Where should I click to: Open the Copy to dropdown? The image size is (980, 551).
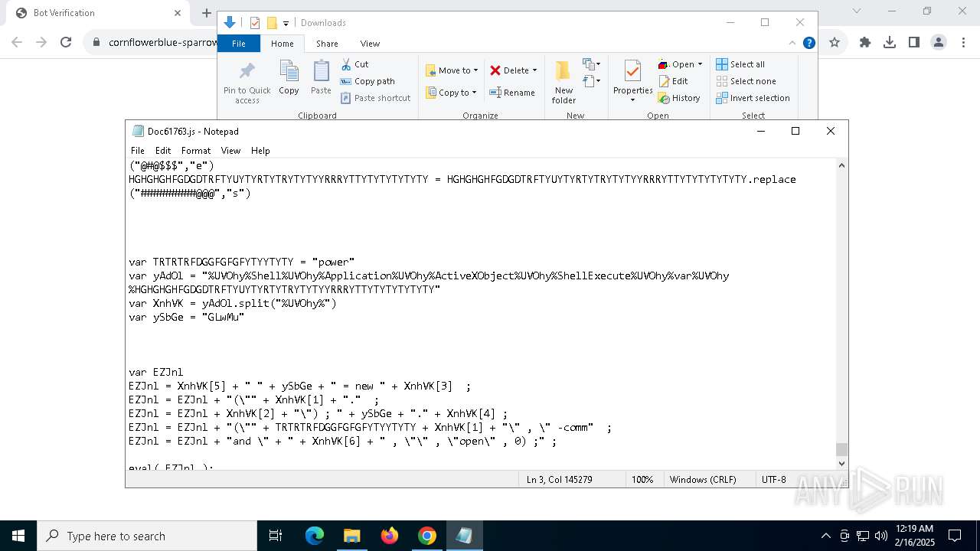pos(451,93)
